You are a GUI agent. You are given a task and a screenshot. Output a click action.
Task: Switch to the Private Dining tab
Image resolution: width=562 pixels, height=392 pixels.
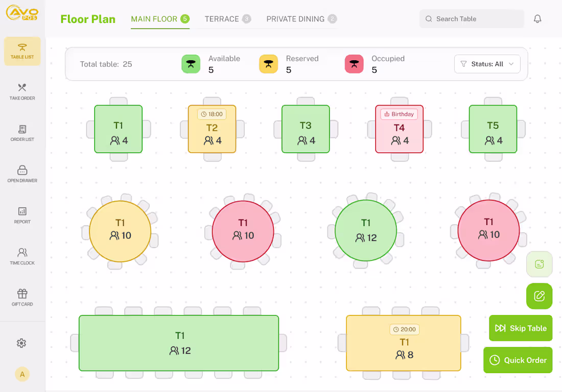pos(301,19)
